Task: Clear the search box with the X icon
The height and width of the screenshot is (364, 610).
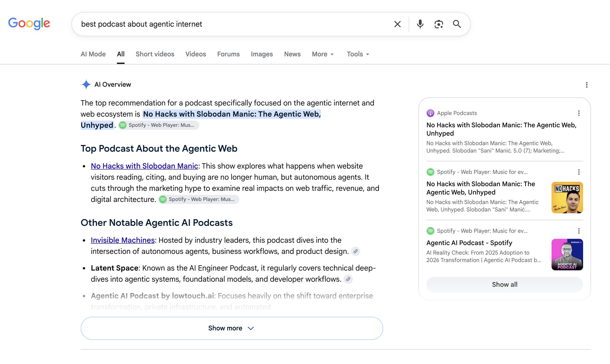Action: 397,24
